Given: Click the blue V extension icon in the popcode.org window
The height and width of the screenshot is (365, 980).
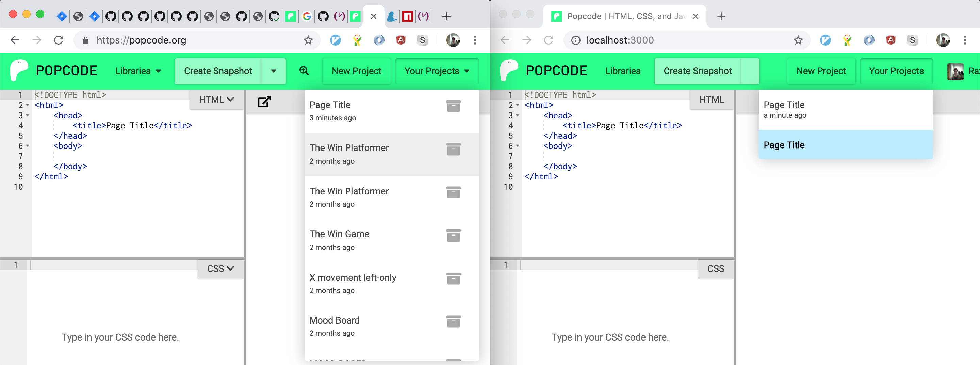Looking at the screenshot, I should tap(335, 40).
